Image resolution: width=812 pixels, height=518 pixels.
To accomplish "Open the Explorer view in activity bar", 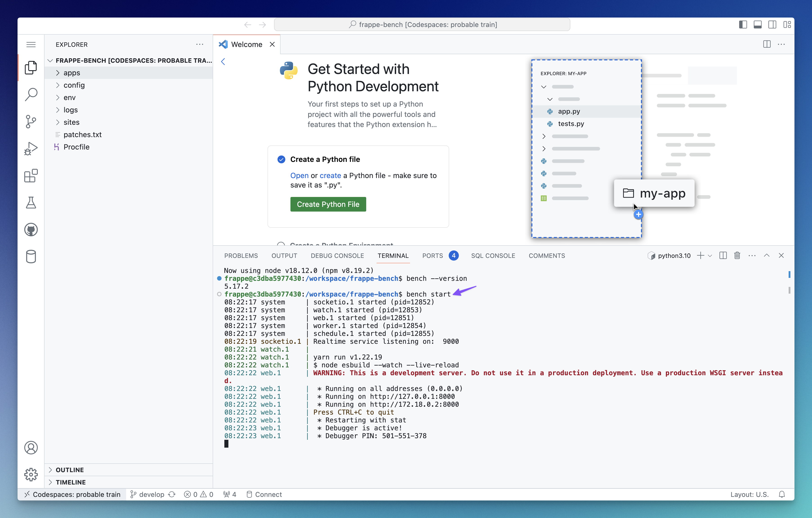I will tap(31, 68).
